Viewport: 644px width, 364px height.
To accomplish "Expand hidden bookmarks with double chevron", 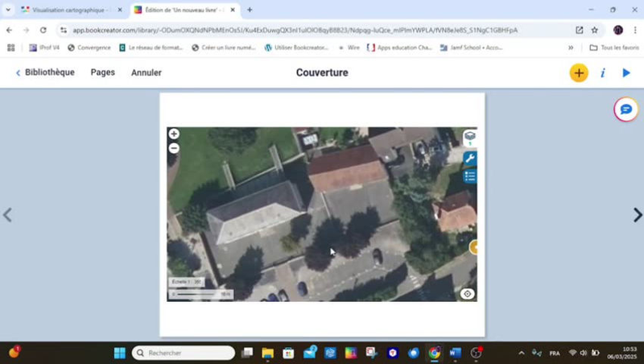I will pos(571,48).
